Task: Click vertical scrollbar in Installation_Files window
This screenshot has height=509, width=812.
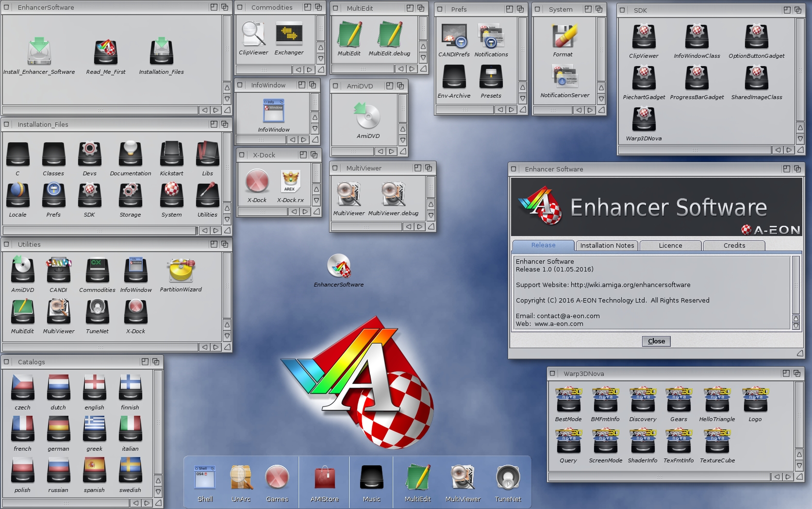Action: [227, 168]
